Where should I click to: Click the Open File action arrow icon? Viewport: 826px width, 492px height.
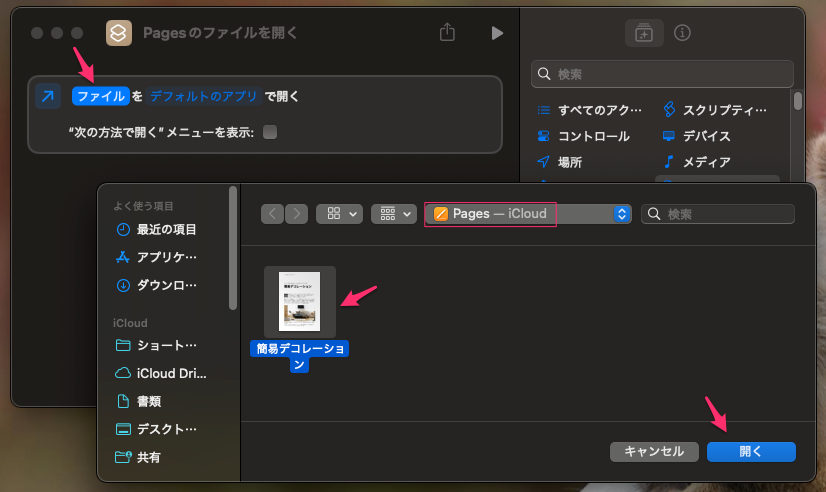(x=48, y=97)
